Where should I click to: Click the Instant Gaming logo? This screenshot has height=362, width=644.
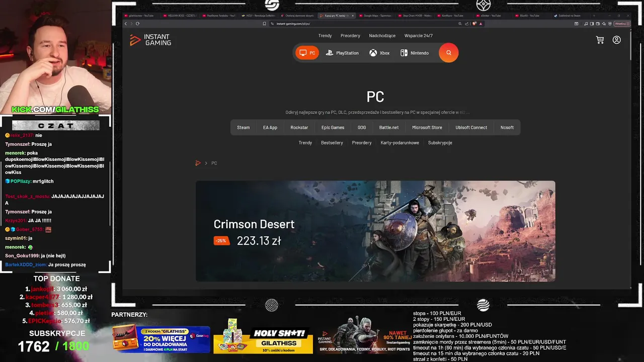[150, 40]
